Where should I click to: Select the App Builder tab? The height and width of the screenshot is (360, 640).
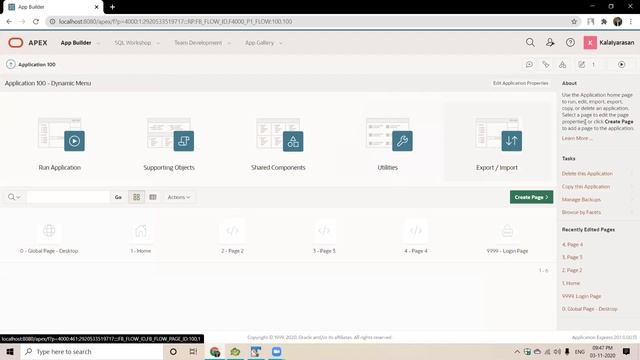tap(76, 43)
